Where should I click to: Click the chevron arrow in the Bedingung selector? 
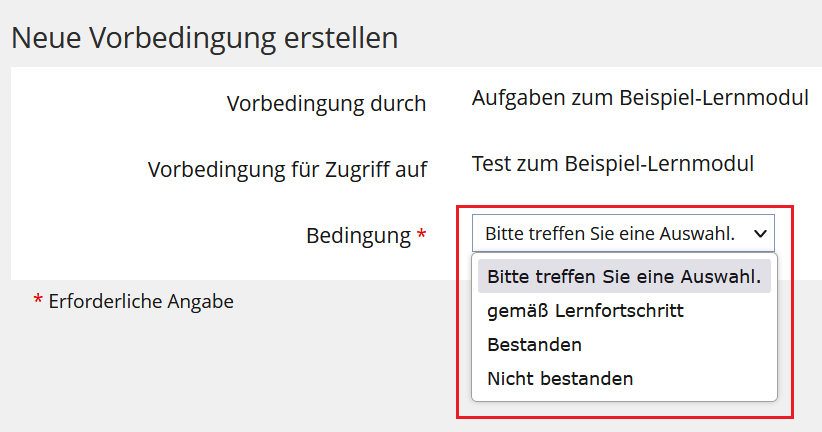[760, 233]
